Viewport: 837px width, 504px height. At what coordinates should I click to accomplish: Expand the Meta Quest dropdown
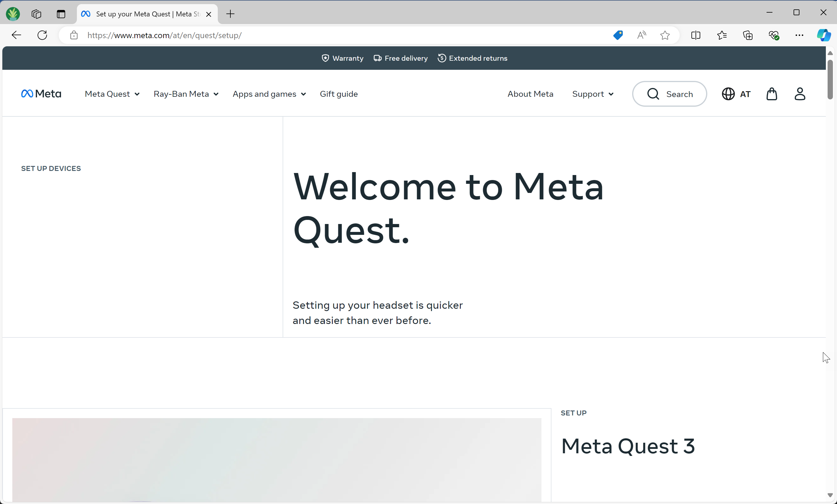coord(112,94)
